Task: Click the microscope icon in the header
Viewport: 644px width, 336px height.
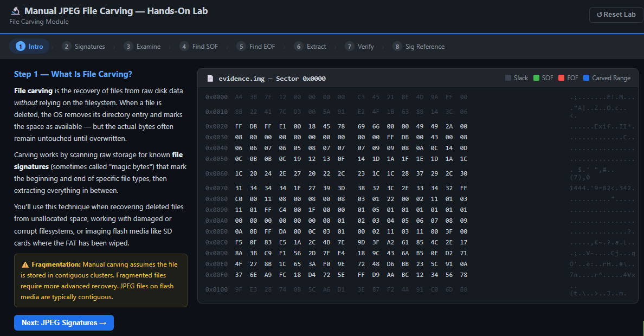Action: (x=15, y=11)
